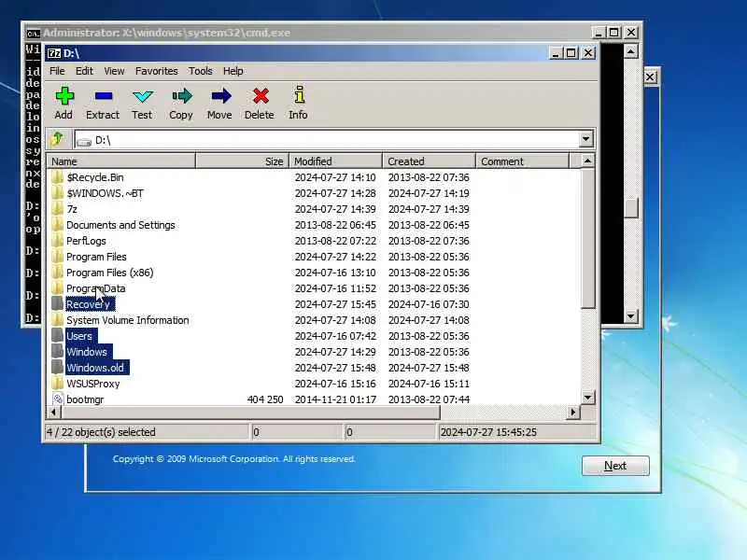Select the Windows folder icon
The width and height of the screenshot is (747, 560).
pyautogui.click(x=57, y=352)
